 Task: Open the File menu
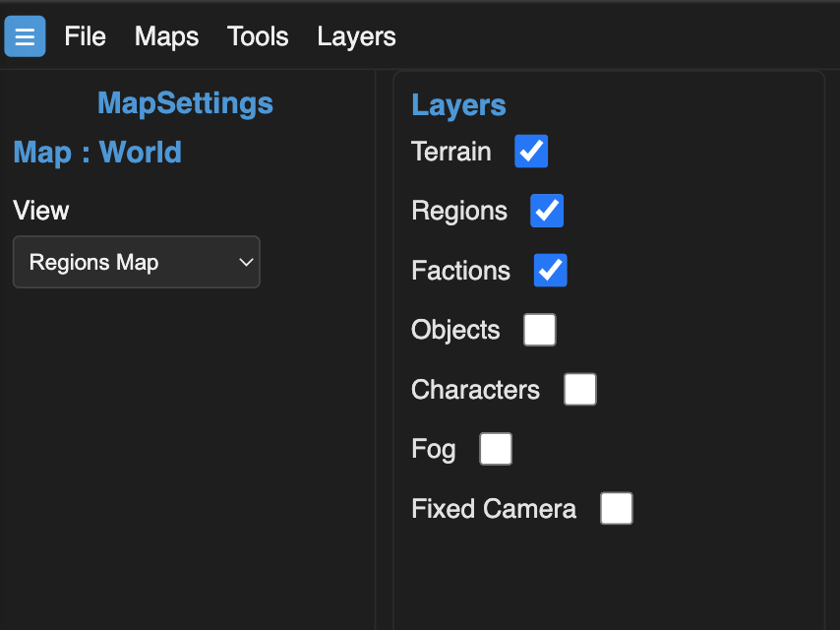pyautogui.click(x=85, y=36)
